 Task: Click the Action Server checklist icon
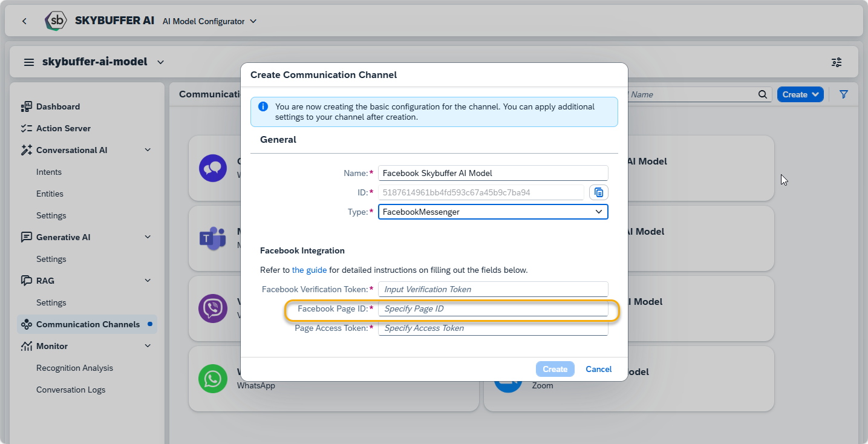pyautogui.click(x=26, y=128)
